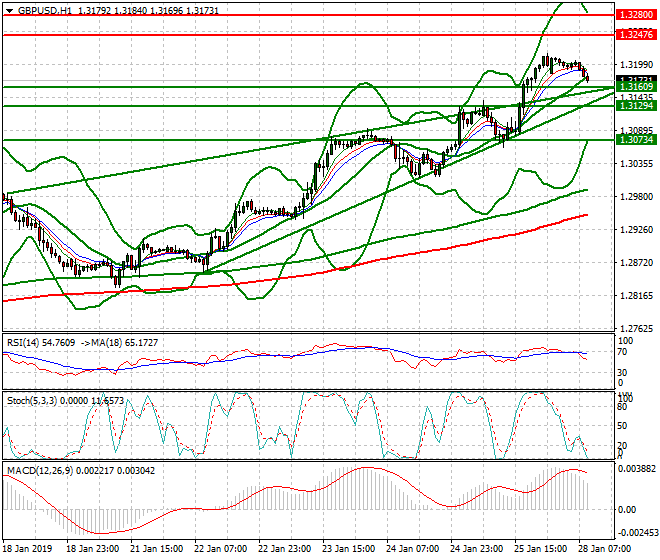Click the 21 Jan 15:00 time axis label
Screen dimensions: 660x560
tap(157, 549)
